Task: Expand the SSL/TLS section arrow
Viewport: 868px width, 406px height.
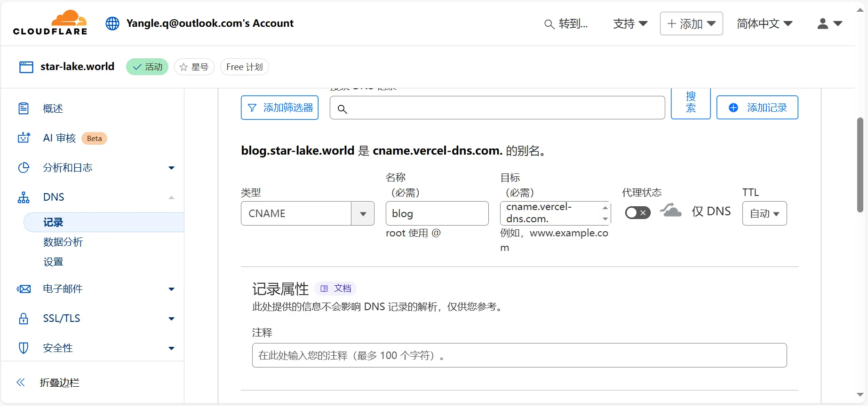Action: 171,319
